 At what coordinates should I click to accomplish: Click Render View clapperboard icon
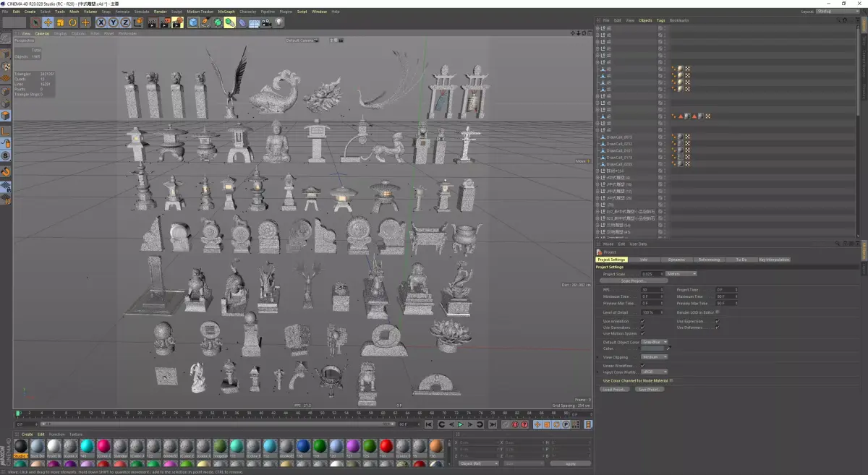coord(152,22)
